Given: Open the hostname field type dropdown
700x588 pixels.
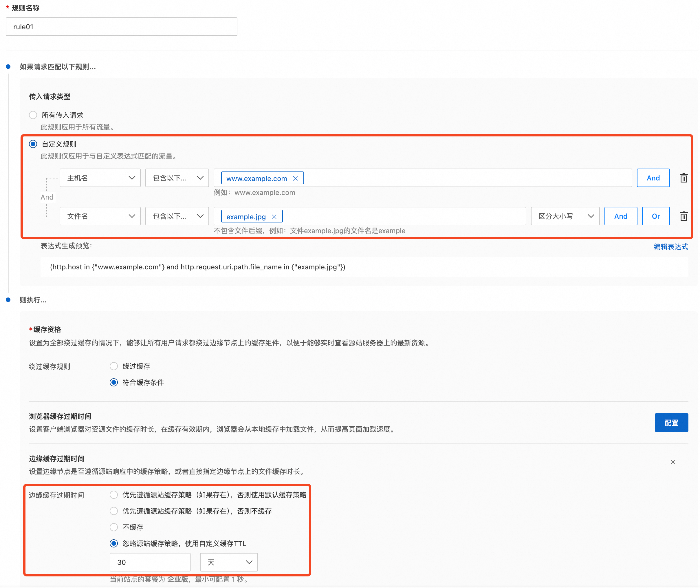Looking at the screenshot, I should [x=100, y=178].
